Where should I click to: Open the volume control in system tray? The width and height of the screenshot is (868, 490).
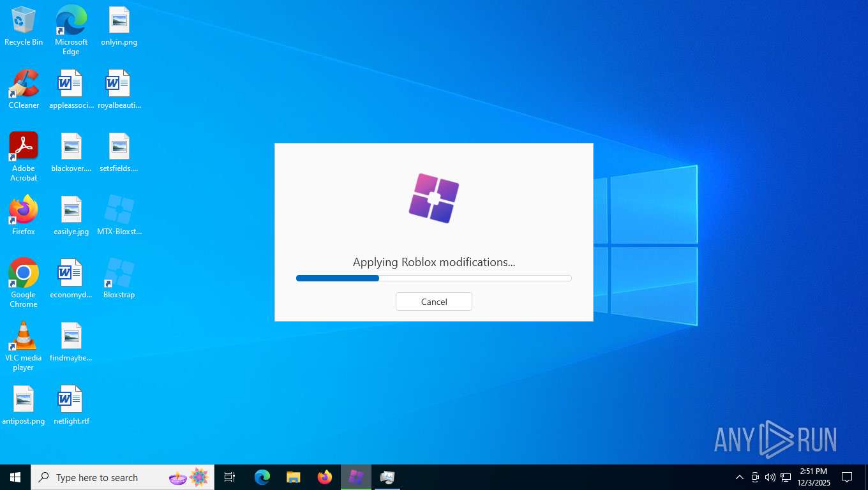pos(770,477)
